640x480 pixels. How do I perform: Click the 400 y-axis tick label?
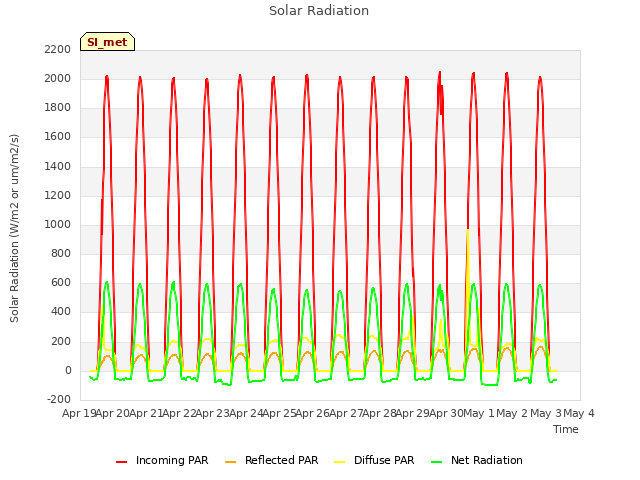[61, 312]
